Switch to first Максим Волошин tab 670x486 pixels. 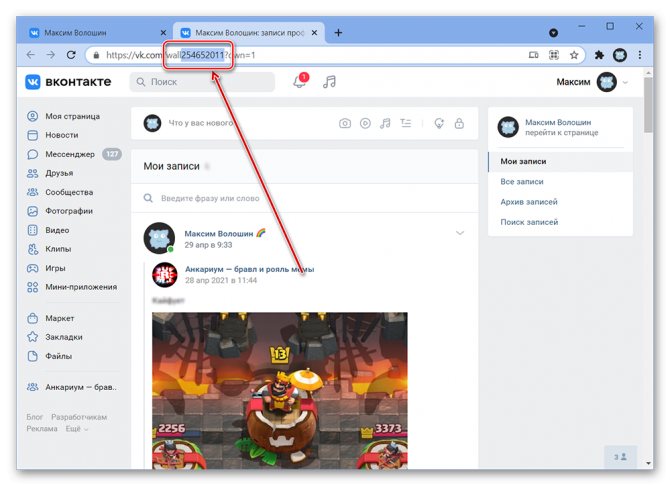(94, 32)
